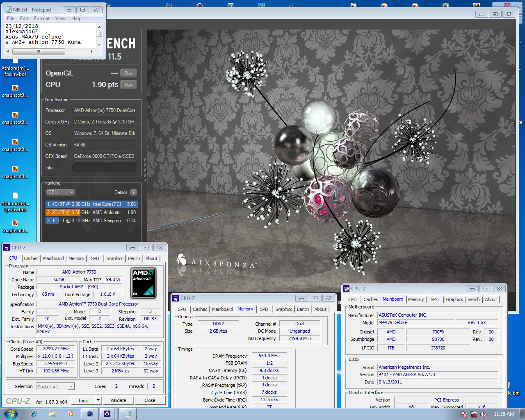
Task: Open CPU tab in the CPU-Z Memory window
Action: click(x=182, y=309)
